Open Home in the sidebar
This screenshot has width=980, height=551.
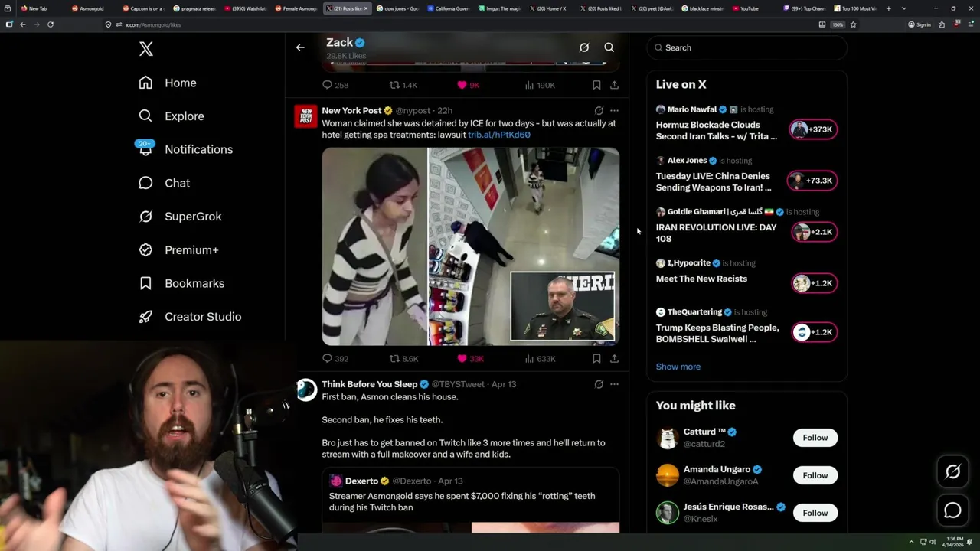point(168,83)
